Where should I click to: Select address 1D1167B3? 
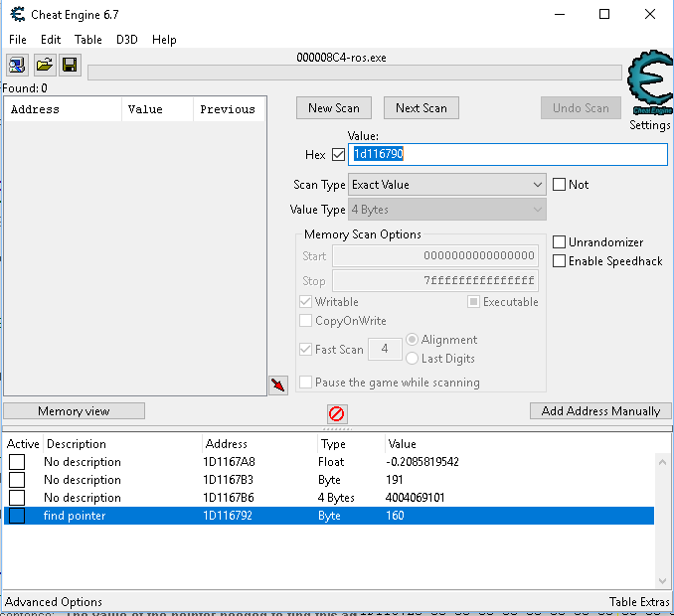(229, 480)
